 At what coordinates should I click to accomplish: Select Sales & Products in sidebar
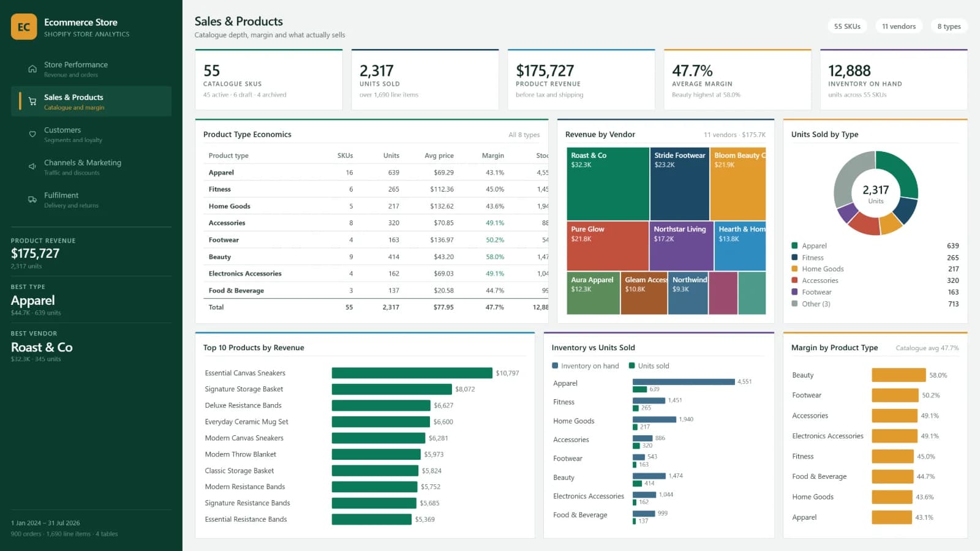click(91, 102)
